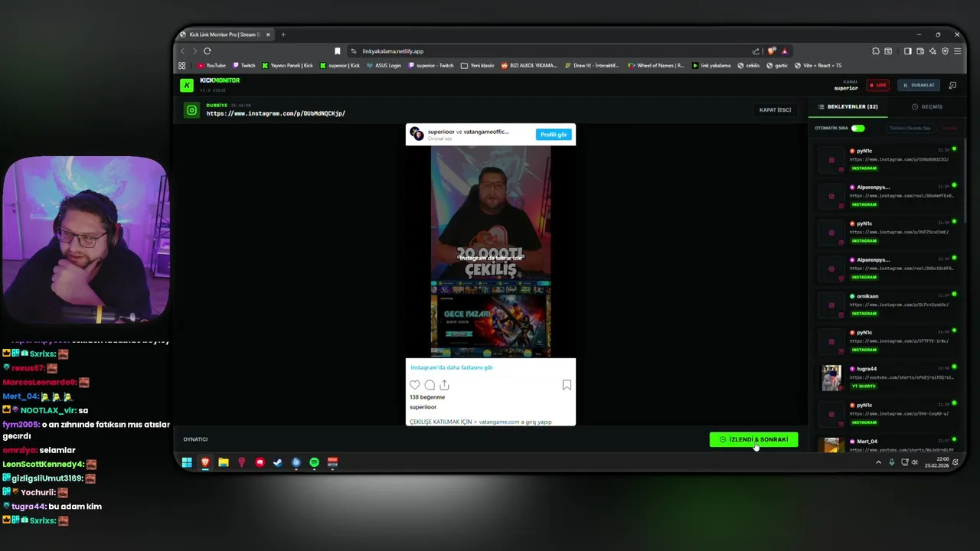Click the vatangame.com link in the caption
Screen dimensions: 980x551
(498, 422)
